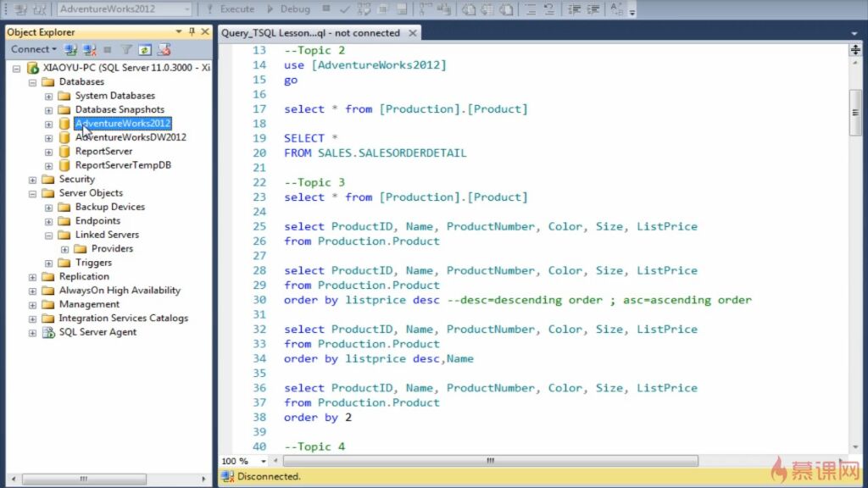Image resolution: width=868 pixels, height=488 pixels.
Task: Select the ReportServerTempDB database
Action: pyautogui.click(x=123, y=165)
